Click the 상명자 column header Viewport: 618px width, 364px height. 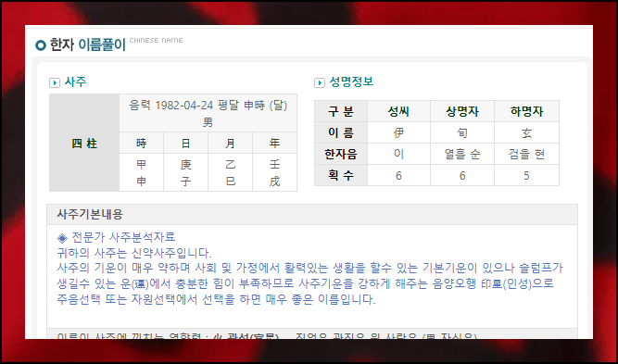(x=462, y=111)
